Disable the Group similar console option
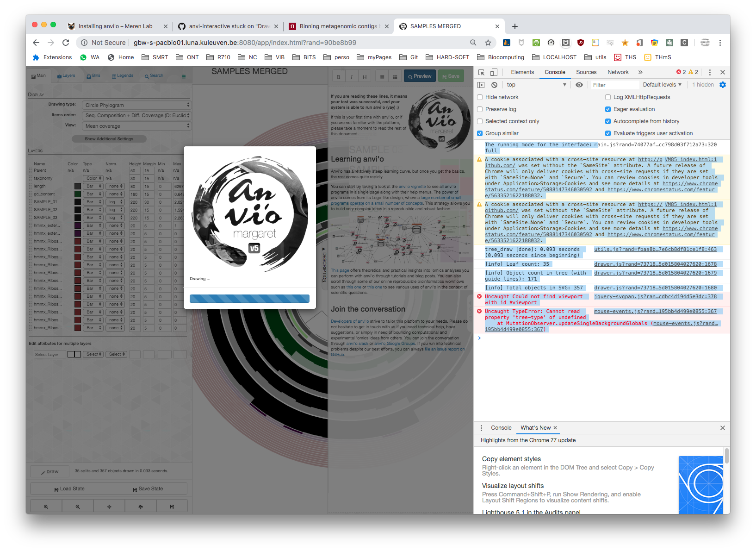Viewport: 756px width, 551px height. click(x=480, y=133)
